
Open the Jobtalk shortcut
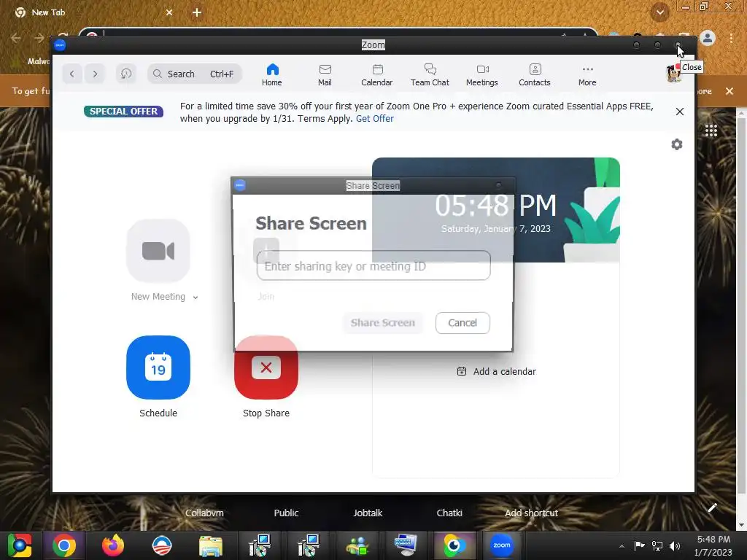368,513
